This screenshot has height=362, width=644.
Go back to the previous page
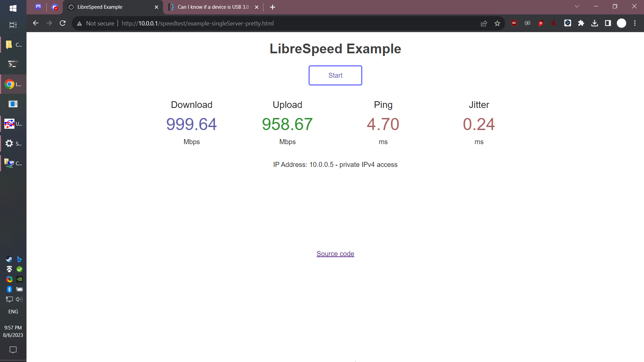tap(36, 23)
